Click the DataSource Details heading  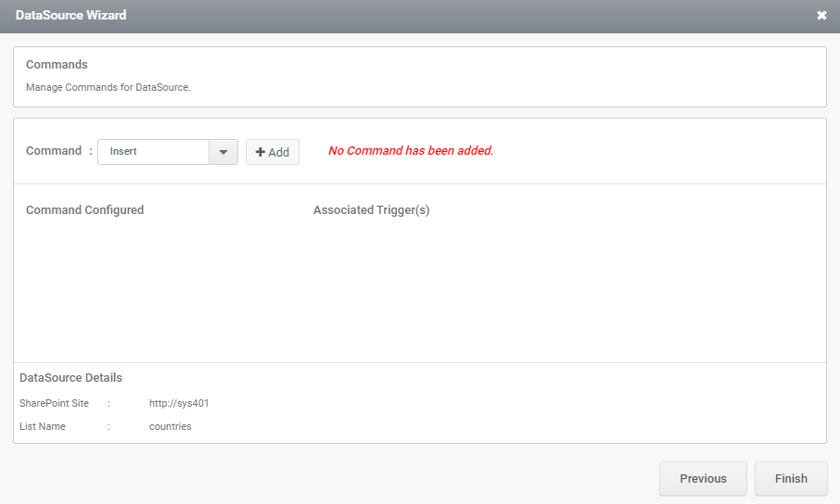70,378
